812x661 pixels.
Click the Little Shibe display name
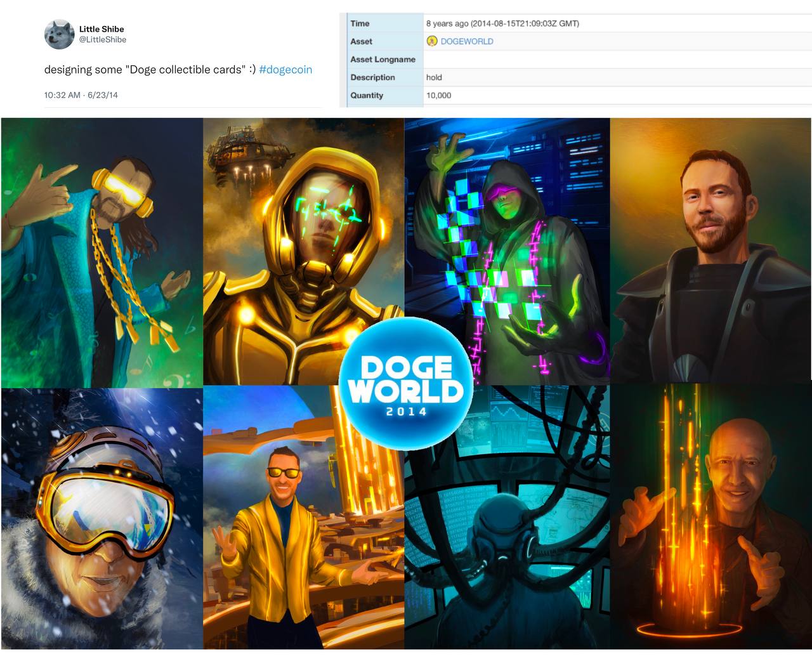[101, 29]
